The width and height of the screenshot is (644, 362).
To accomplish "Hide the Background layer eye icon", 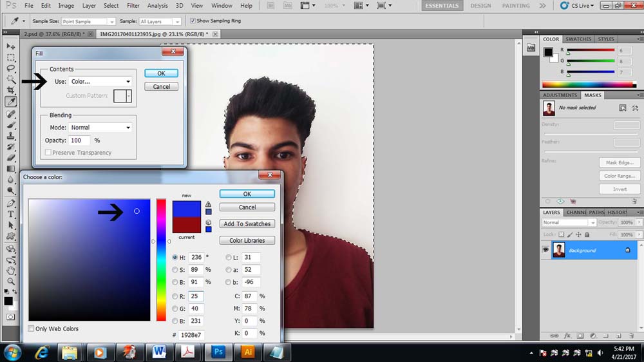I will [545, 250].
